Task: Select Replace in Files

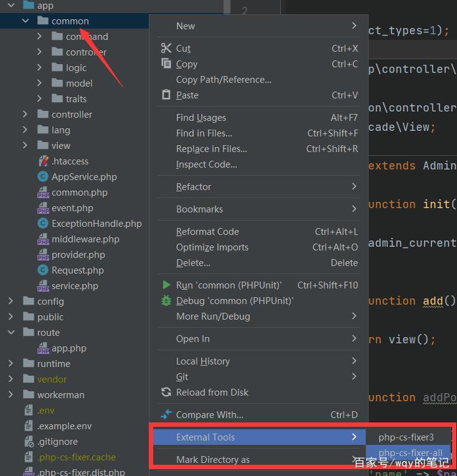Action: point(258,149)
